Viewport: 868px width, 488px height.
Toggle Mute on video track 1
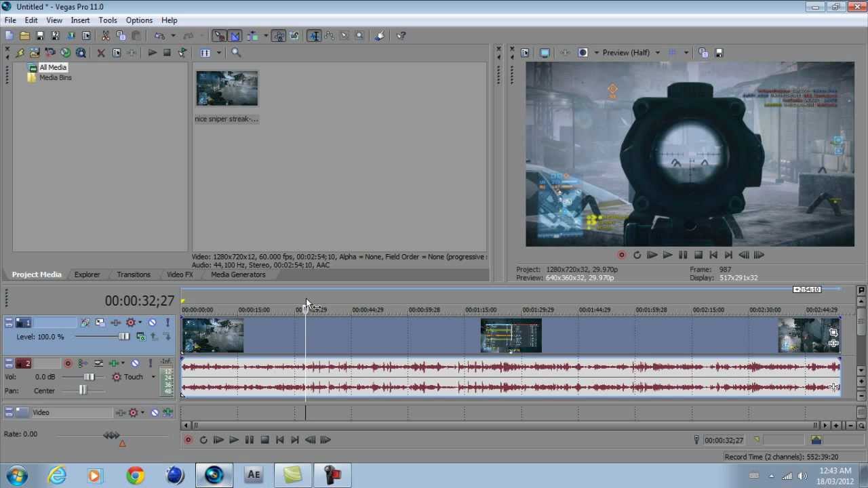coord(152,323)
